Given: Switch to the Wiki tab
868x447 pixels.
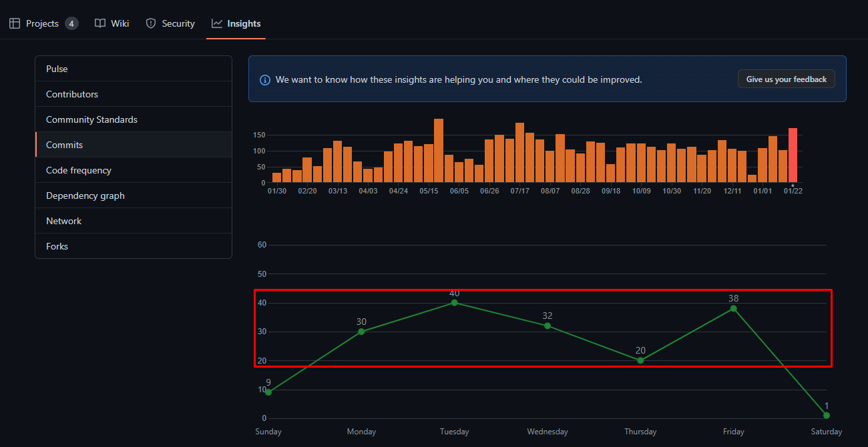Looking at the screenshot, I should pyautogui.click(x=119, y=23).
